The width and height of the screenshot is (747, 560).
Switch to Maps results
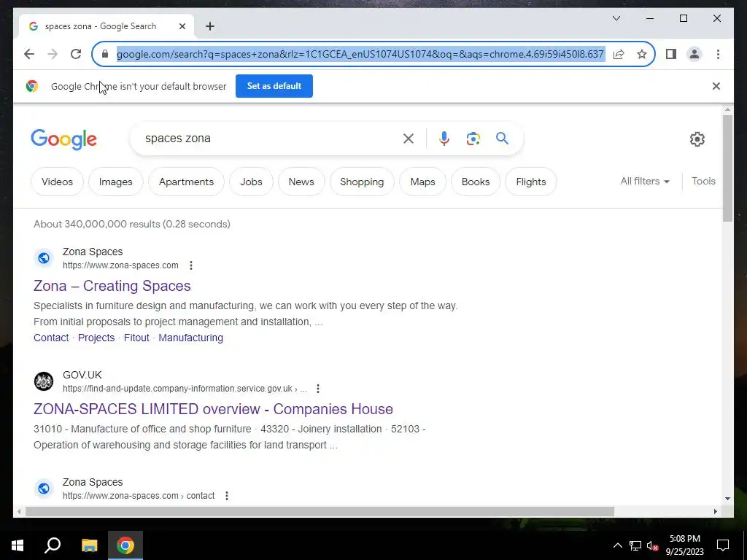coord(422,182)
